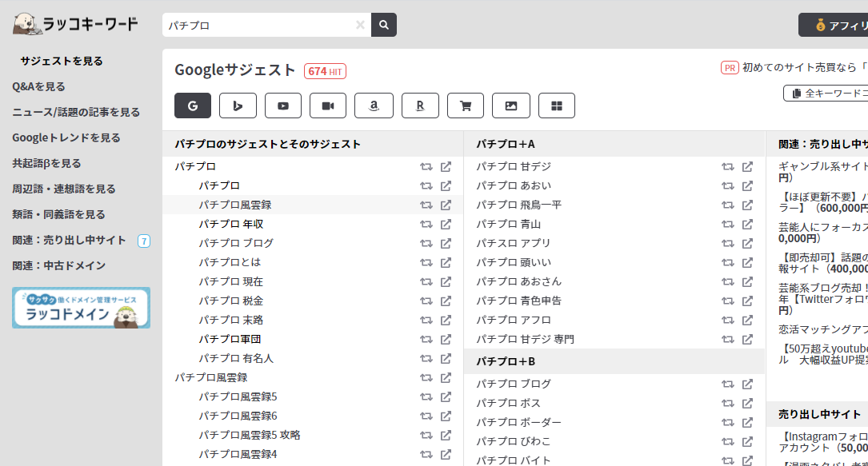Open the 【即売却可】 site listing
Viewport: 868px width, 466px height.
pyautogui.click(x=823, y=263)
